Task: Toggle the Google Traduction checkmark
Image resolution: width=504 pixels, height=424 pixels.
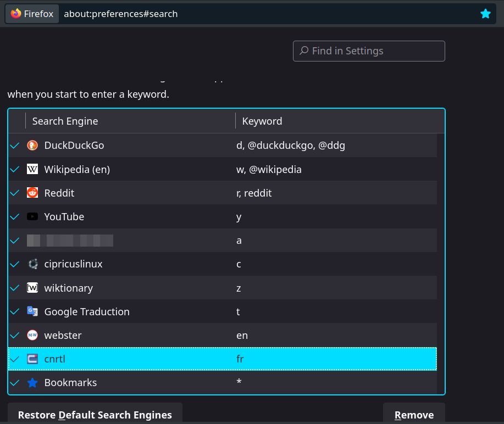Action: coord(15,311)
